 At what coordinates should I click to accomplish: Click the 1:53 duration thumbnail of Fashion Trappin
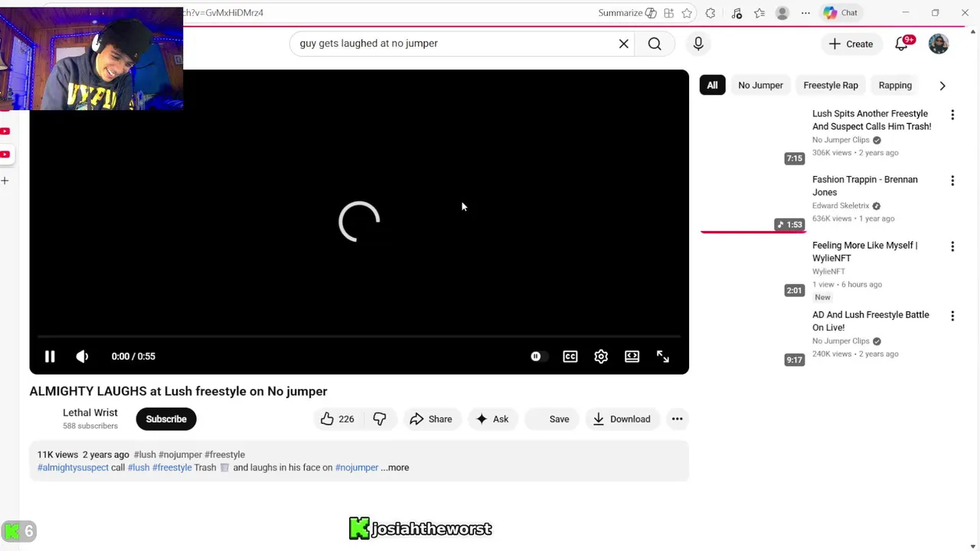click(x=753, y=202)
